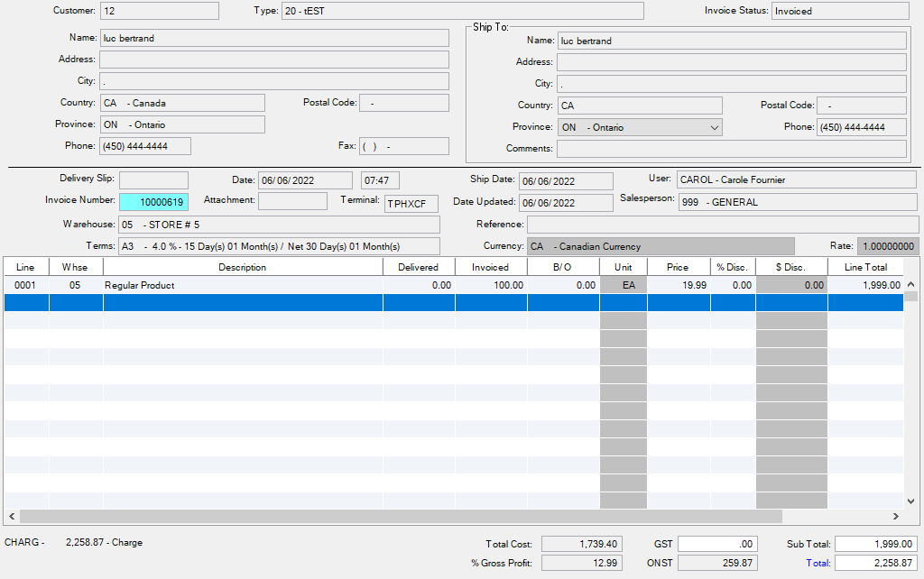The image size is (924, 579).
Task: Click the EA unit cell in line 0001
Action: pos(623,285)
